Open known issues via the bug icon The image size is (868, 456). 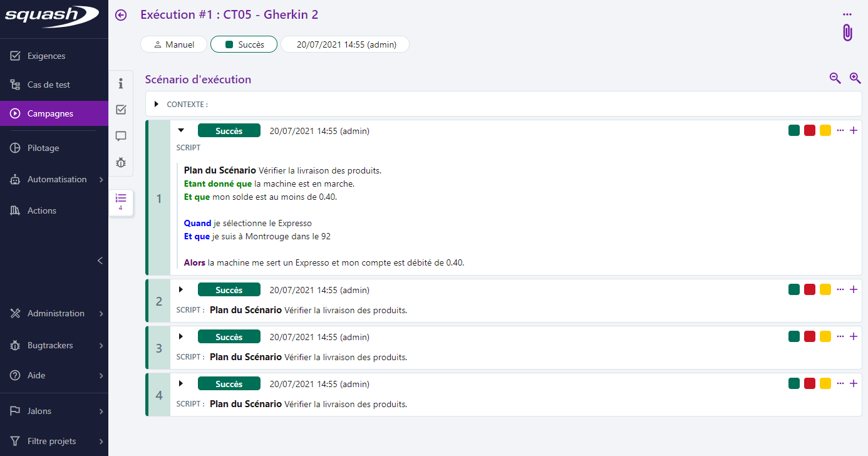(x=120, y=163)
